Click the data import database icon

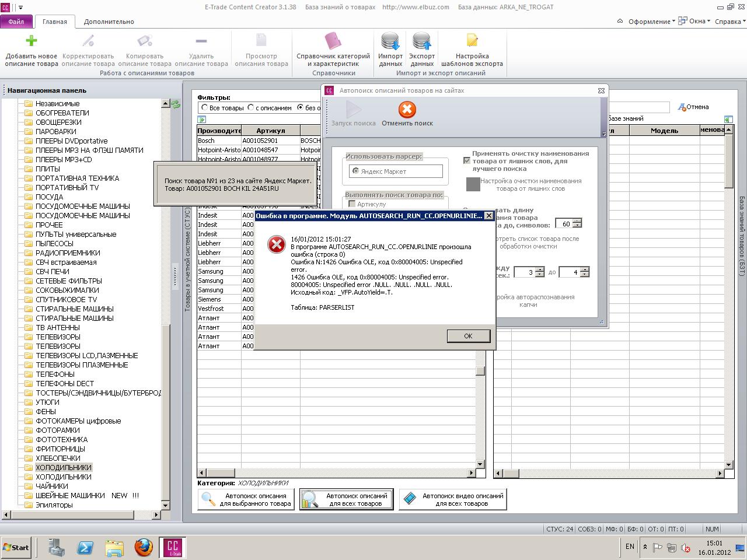(x=390, y=41)
